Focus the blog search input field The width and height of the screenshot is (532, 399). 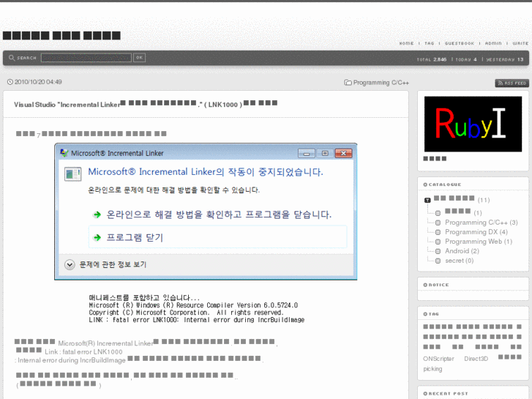point(86,58)
